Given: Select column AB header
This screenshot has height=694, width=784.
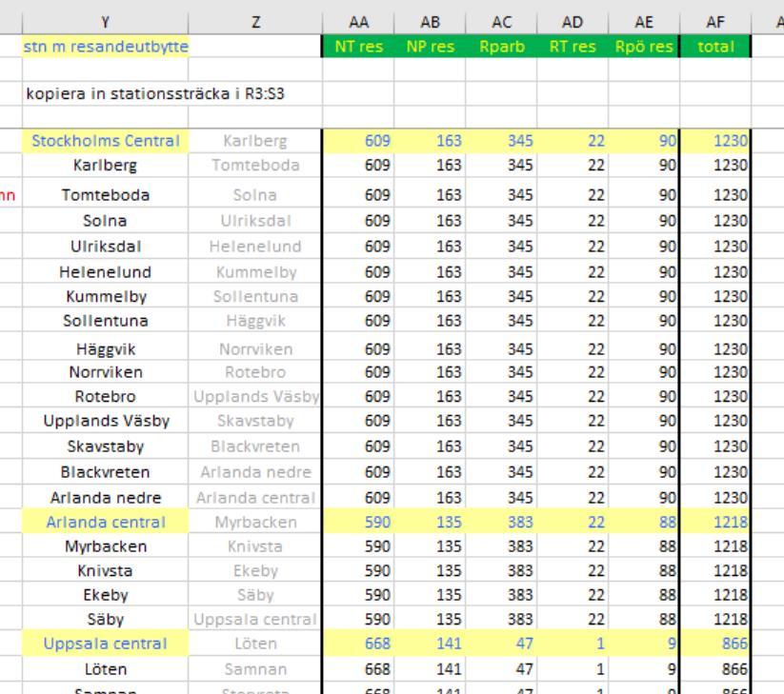Looking at the screenshot, I should click(430, 23).
